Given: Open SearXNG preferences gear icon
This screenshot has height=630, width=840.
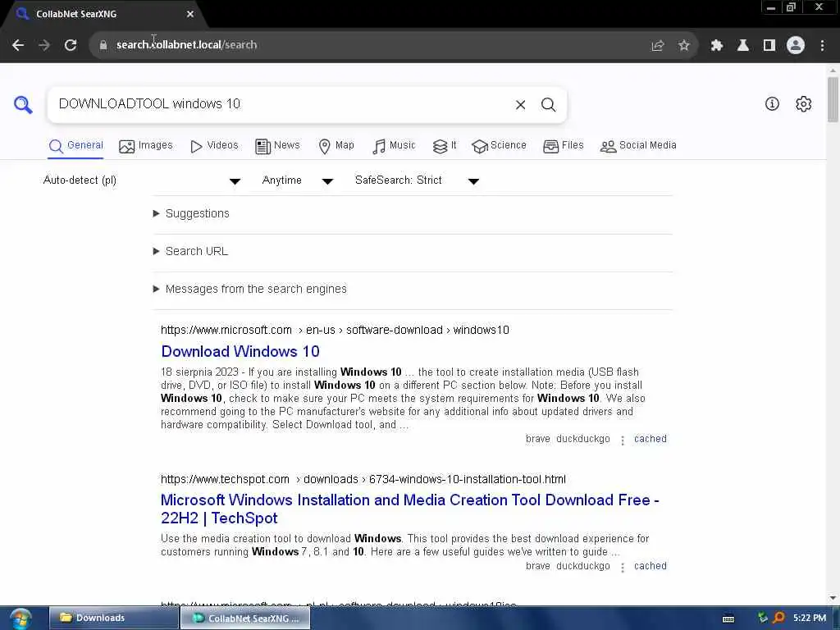Looking at the screenshot, I should (803, 104).
